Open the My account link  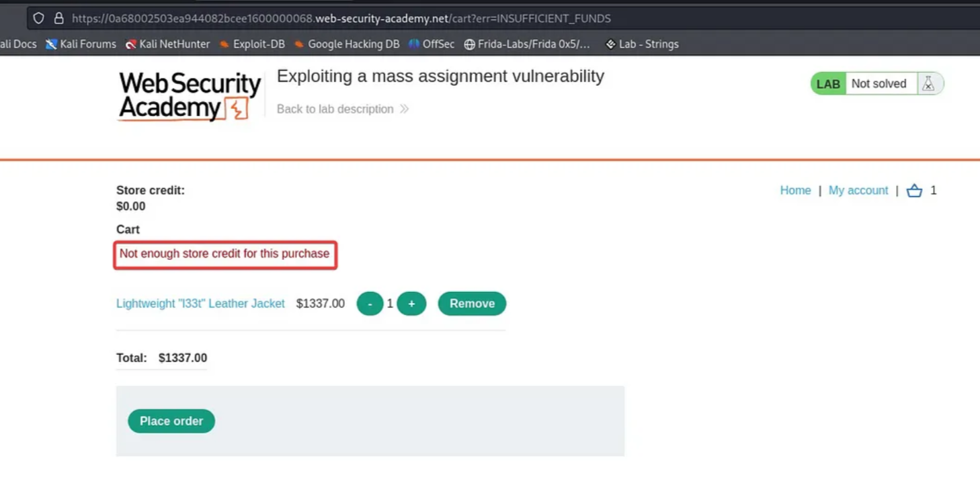(858, 190)
